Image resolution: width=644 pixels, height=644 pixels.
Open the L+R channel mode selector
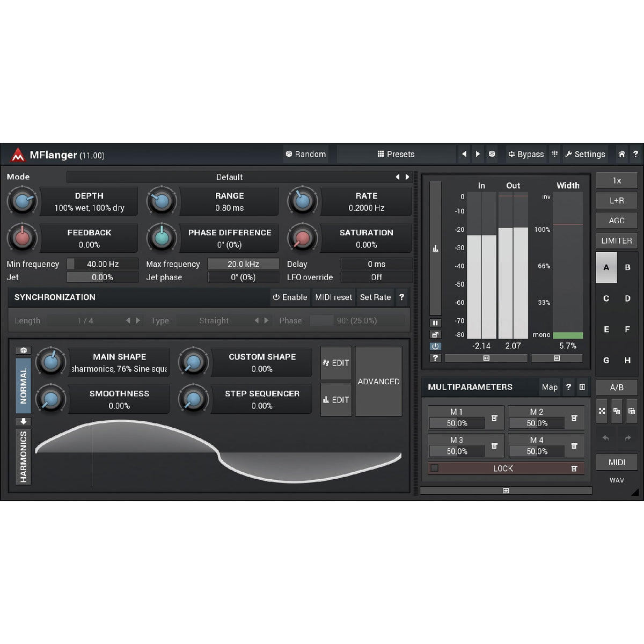(x=617, y=200)
